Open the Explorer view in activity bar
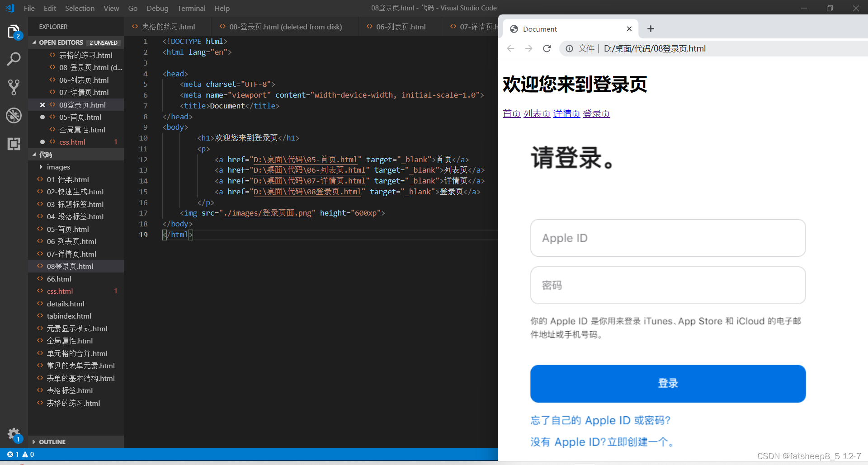The height and width of the screenshot is (465, 868). tap(14, 32)
